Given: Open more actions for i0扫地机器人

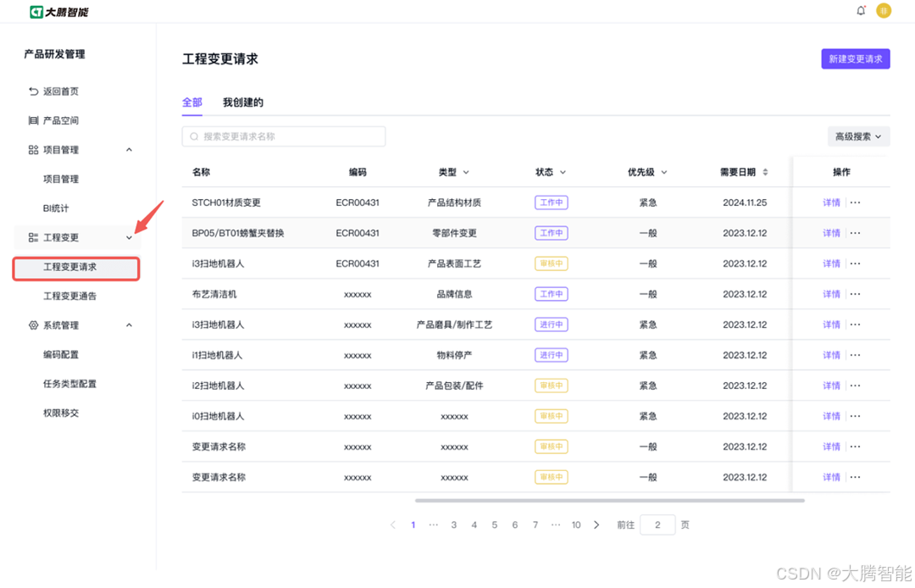Looking at the screenshot, I should [x=855, y=416].
